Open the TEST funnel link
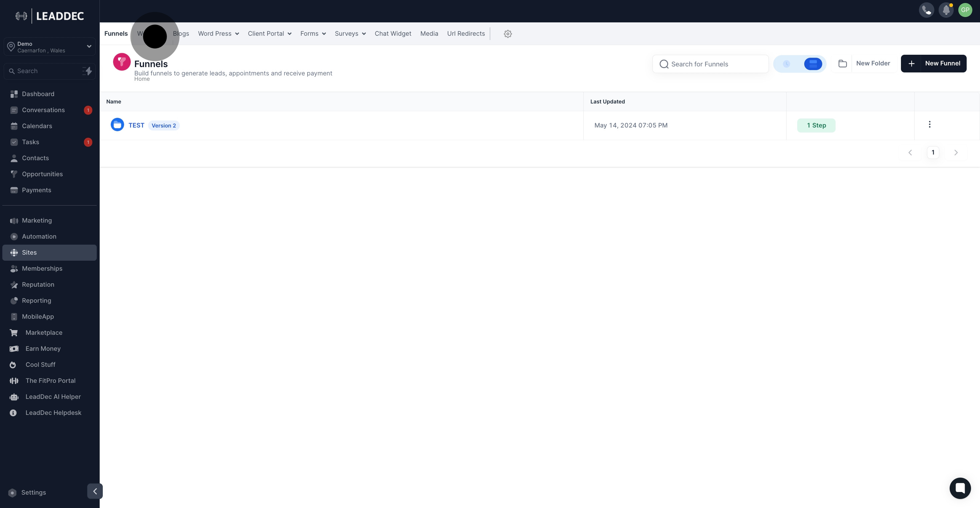980x508 pixels. (x=136, y=125)
